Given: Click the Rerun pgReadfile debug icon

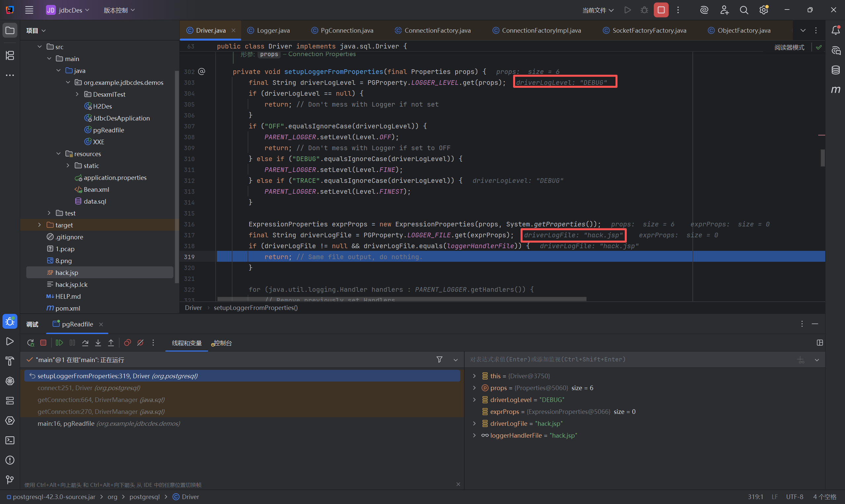Looking at the screenshot, I should point(30,343).
